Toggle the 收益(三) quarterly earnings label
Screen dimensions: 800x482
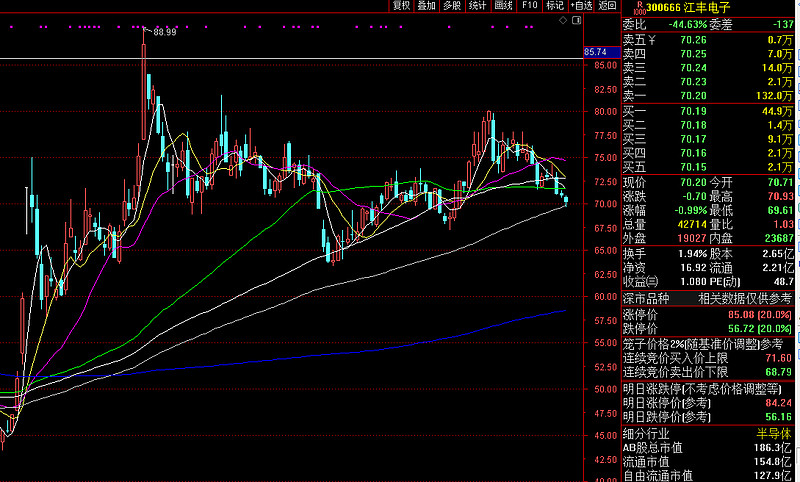641,282
